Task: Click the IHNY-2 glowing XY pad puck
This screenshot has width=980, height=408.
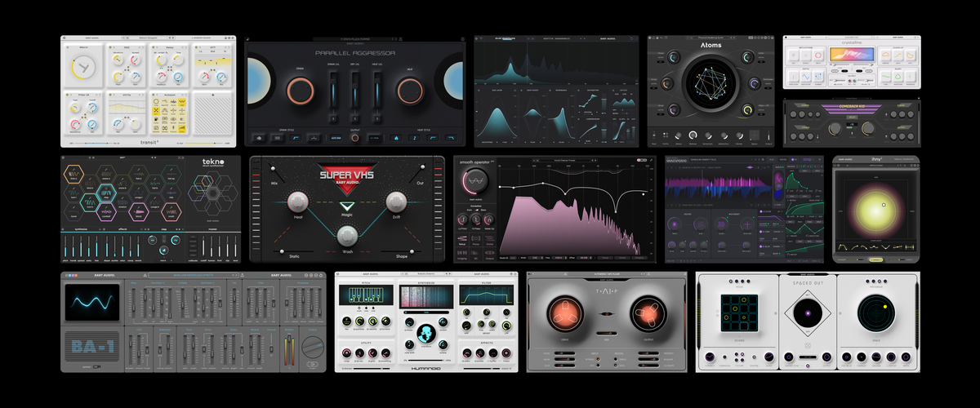Action: (x=884, y=205)
